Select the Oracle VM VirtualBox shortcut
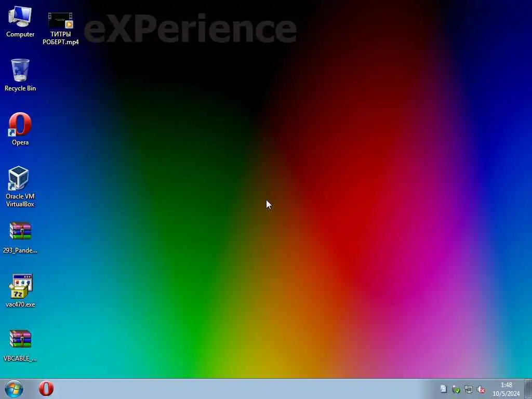The width and height of the screenshot is (532, 399). (x=20, y=187)
